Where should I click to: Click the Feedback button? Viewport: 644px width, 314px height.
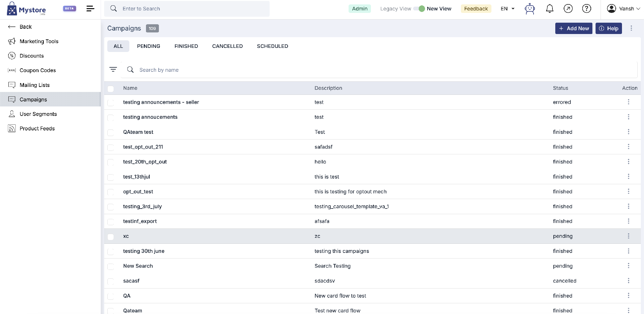tap(476, 9)
